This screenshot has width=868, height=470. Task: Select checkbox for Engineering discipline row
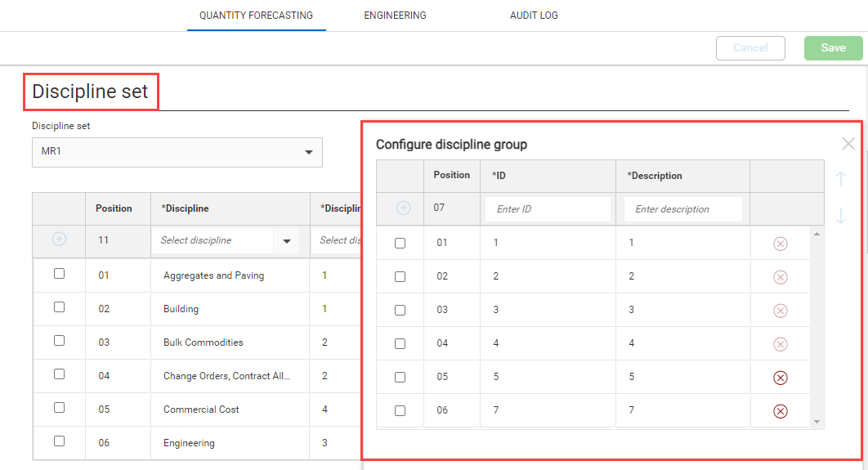point(59,441)
